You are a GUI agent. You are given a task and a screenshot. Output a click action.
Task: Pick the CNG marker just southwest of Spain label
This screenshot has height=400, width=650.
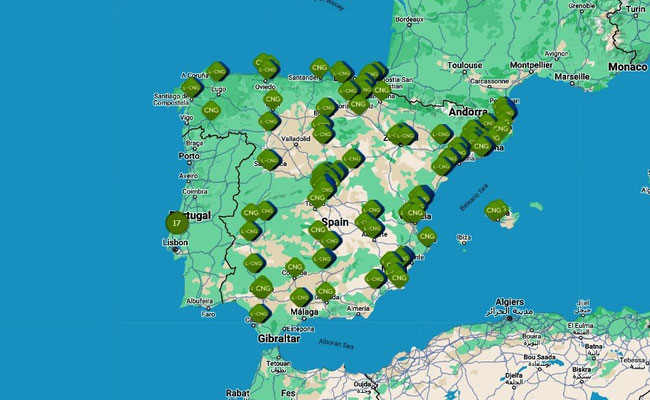[x=318, y=230]
